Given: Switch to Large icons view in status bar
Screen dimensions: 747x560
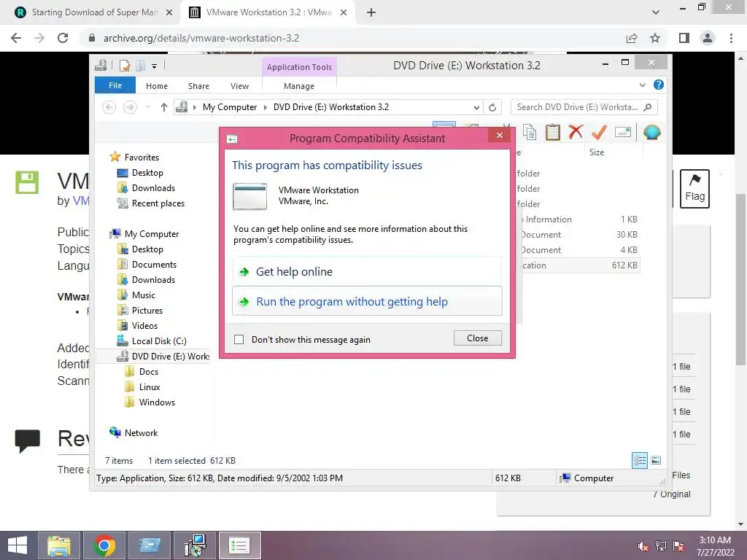Looking at the screenshot, I should (656, 460).
